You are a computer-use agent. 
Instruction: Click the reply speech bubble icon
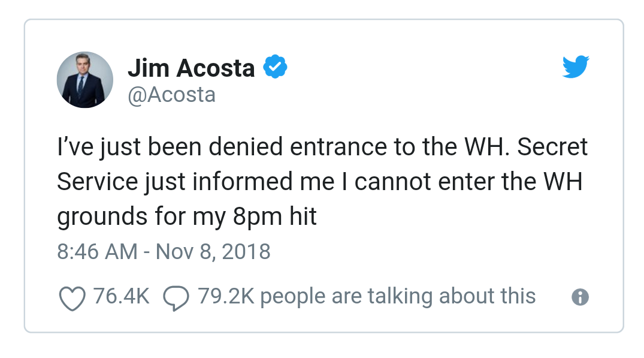(x=176, y=299)
